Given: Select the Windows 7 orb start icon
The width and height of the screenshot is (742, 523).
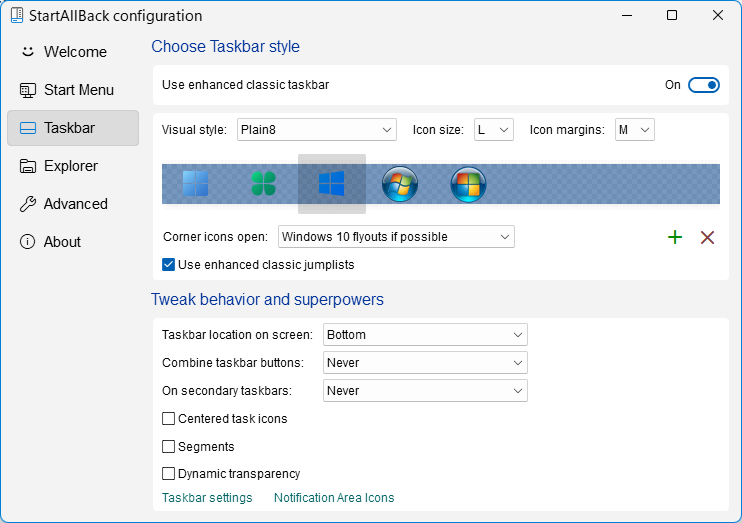Looking at the screenshot, I should pos(400,184).
